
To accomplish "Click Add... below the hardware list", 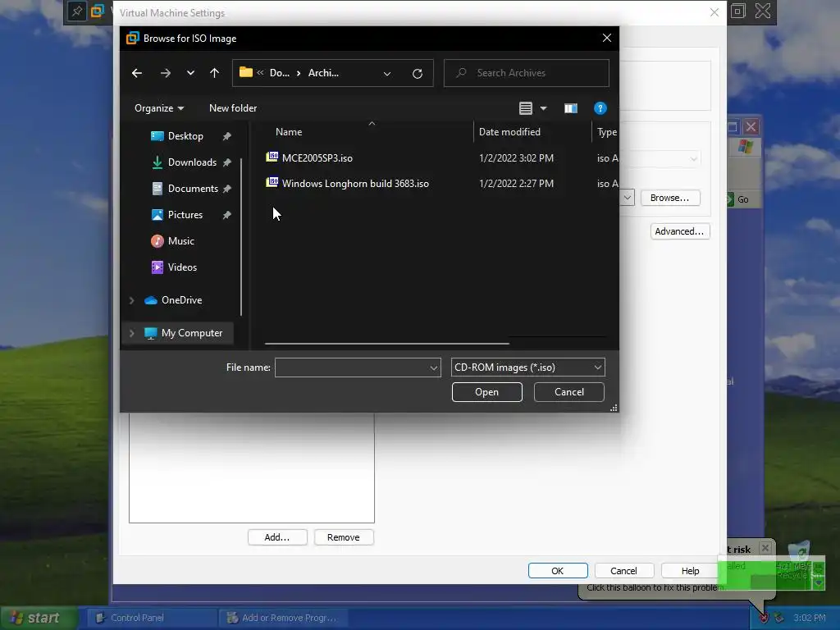I will coord(277,537).
